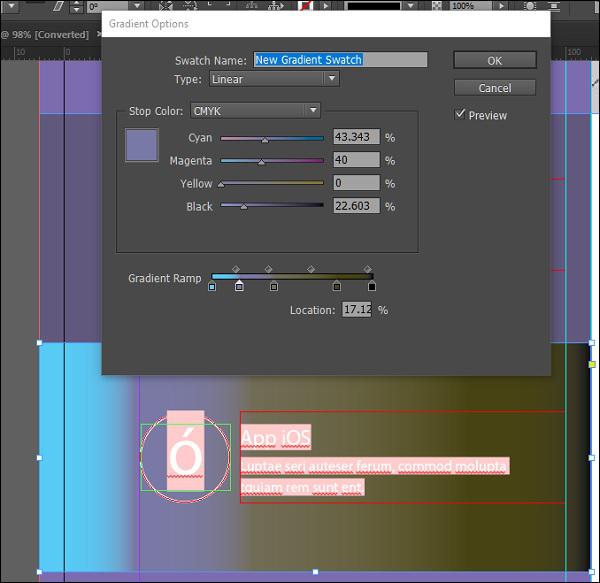The image size is (600, 583).
Task: Select the selected purple gradient stop
Action: pyautogui.click(x=239, y=286)
